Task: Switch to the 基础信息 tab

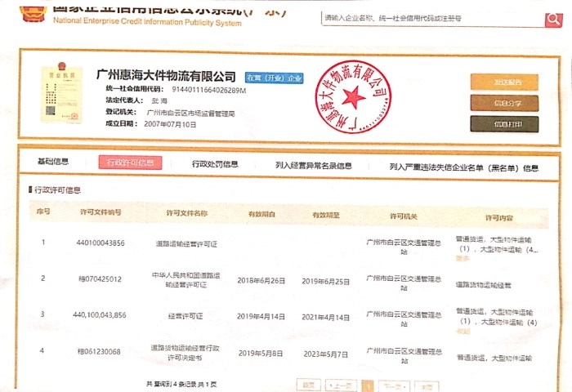Action: point(53,161)
